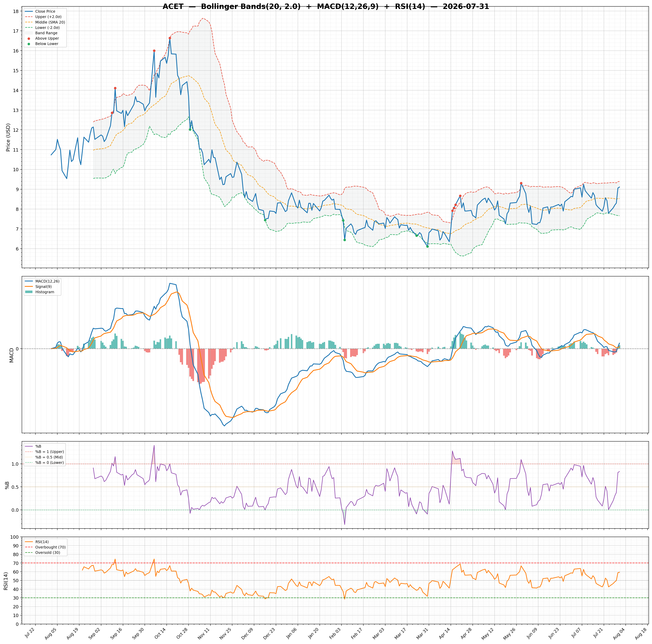This screenshot has width=652, height=644.
Task: Click the "0.5" tick on the %B axis
Action: coord(15,487)
